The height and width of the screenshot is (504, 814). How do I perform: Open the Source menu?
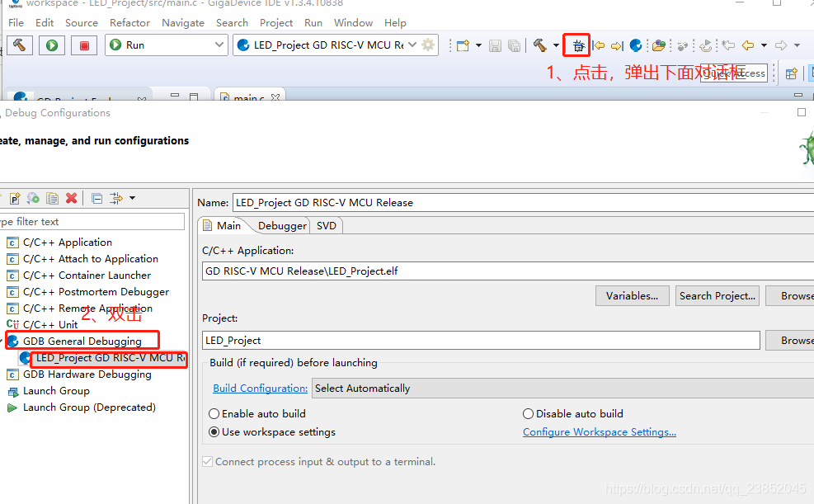coord(82,23)
